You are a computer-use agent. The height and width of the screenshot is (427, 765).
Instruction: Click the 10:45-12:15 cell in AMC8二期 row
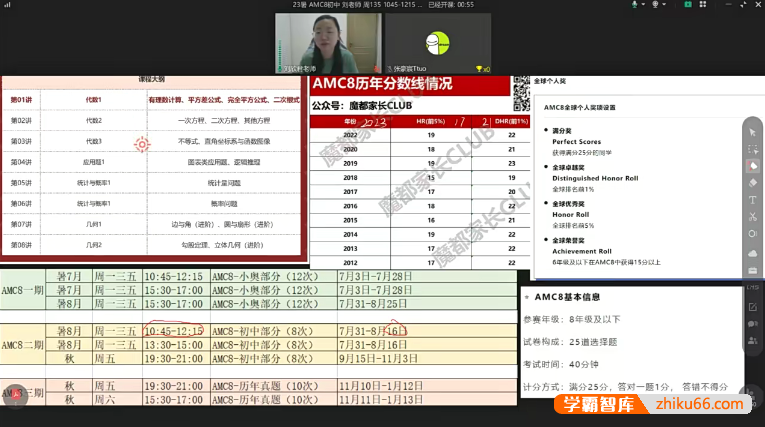pyautogui.click(x=174, y=331)
